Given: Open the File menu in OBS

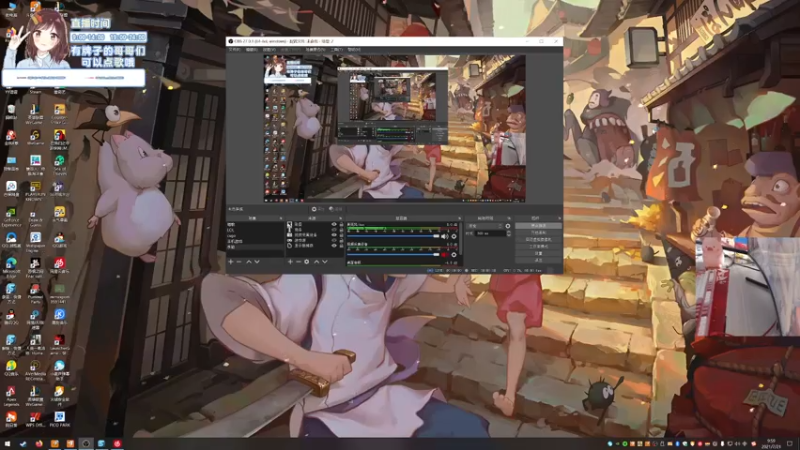Looking at the screenshot, I should click(234, 50).
